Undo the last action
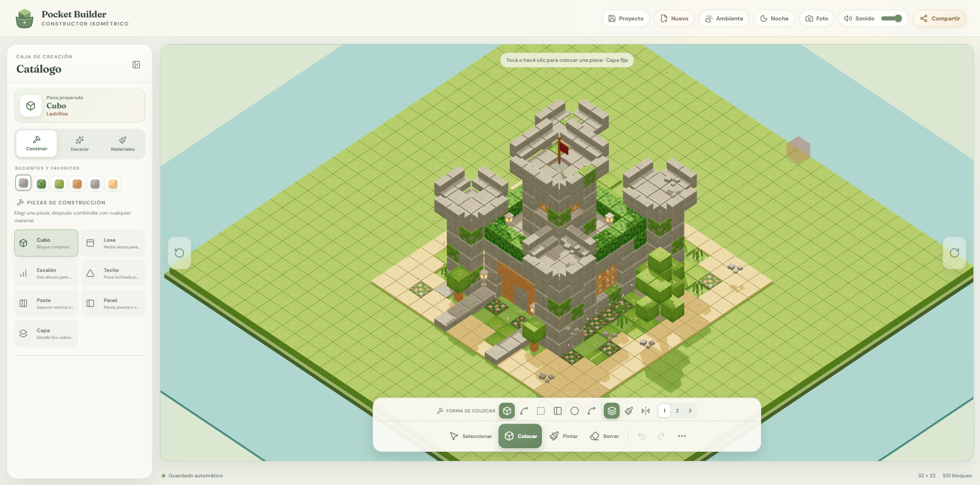Image resolution: width=980 pixels, height=485 pixels. (x=642, y=436)
